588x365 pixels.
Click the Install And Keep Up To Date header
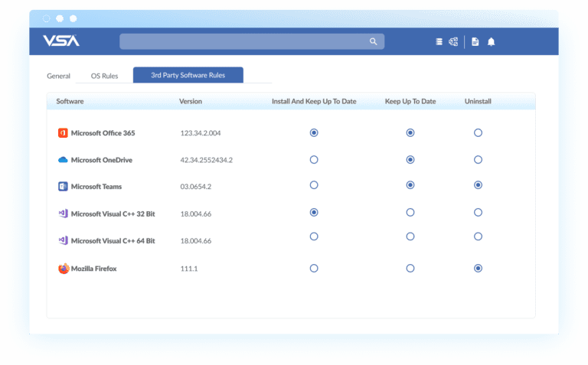[314, 101]
